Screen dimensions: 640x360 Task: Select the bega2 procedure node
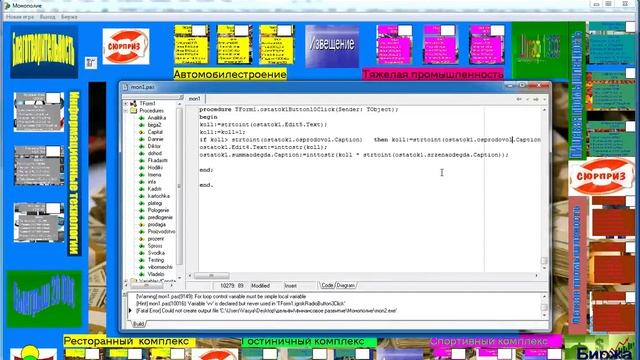154,125
